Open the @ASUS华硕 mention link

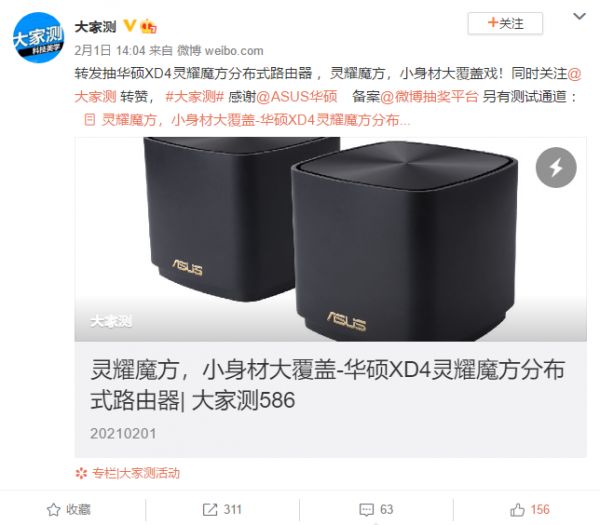point(297,96)
